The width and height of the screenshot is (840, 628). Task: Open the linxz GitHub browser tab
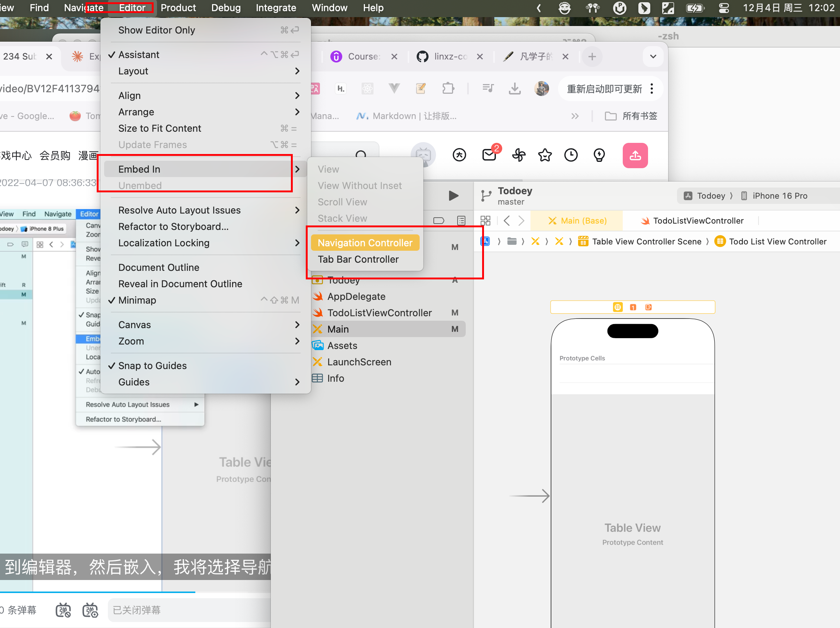point(451,57)
